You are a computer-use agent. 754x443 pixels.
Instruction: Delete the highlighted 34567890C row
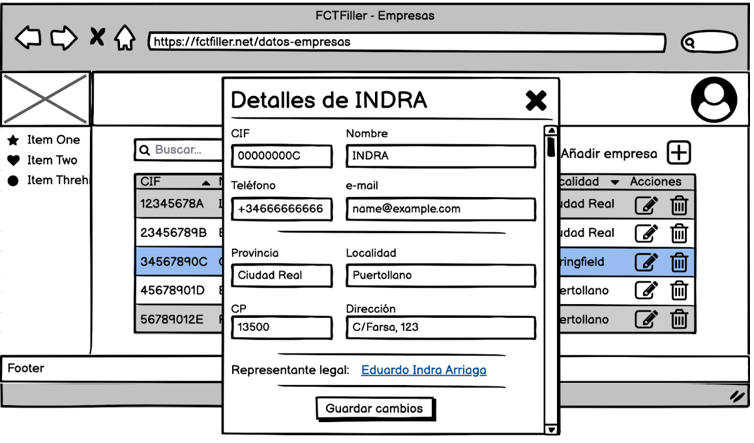pyautogui.click(x=679, y=262)
